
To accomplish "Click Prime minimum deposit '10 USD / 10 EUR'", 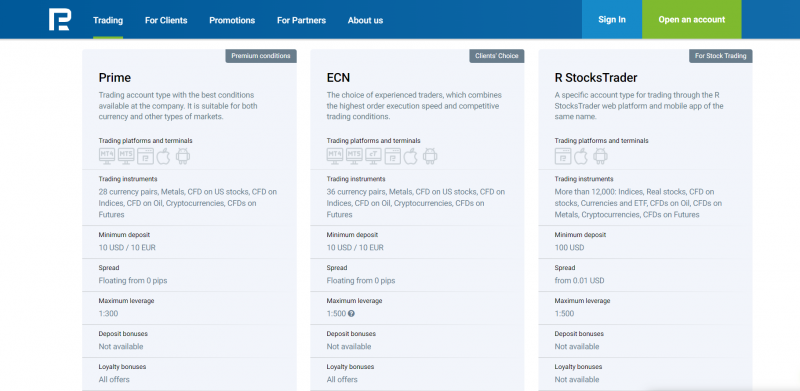I will click(x=127, y=248).
